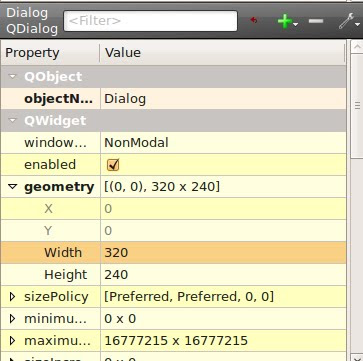The image size is (363, 361).
Task: Click the Property column header
Action: (x=50, y=53)
